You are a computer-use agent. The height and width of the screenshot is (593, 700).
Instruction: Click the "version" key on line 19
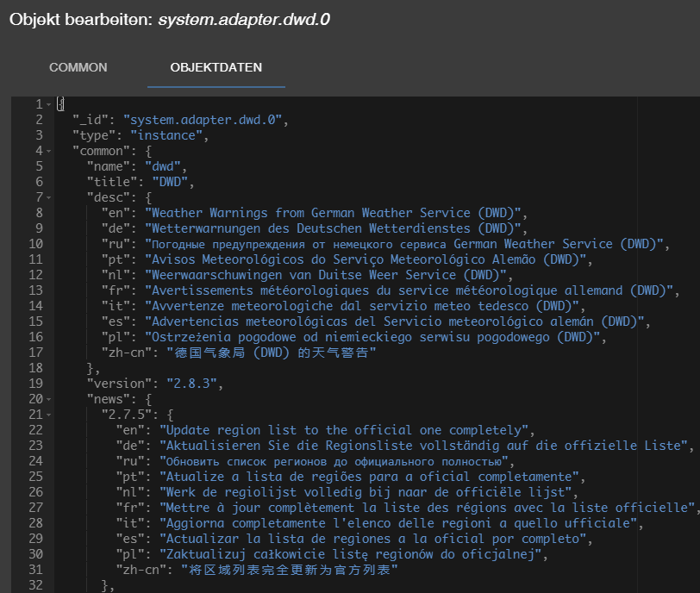click(119, 384)
